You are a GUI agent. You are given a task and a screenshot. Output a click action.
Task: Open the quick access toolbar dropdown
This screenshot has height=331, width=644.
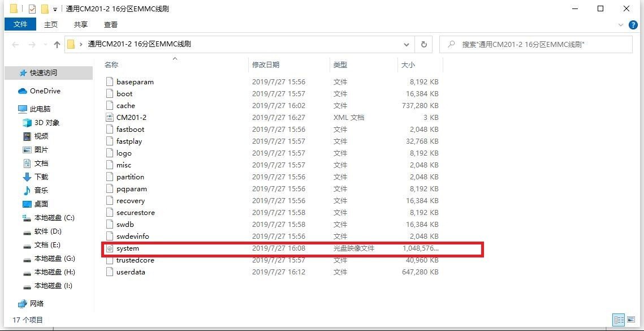[55, 9]
